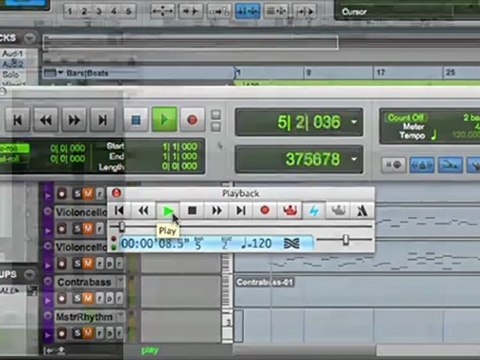This screenshot has width=480, height=360.
Task: Unmute the Contrabass track
Action: pyautogui.click(x=87, y=298)
